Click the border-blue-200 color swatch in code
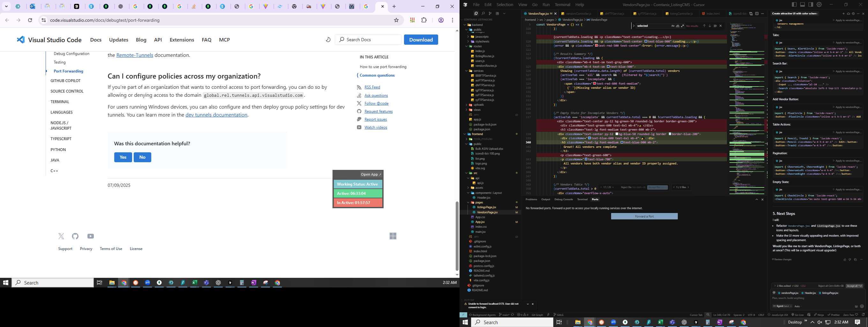This screenshot has height=327, width=868. pos(670,134)
